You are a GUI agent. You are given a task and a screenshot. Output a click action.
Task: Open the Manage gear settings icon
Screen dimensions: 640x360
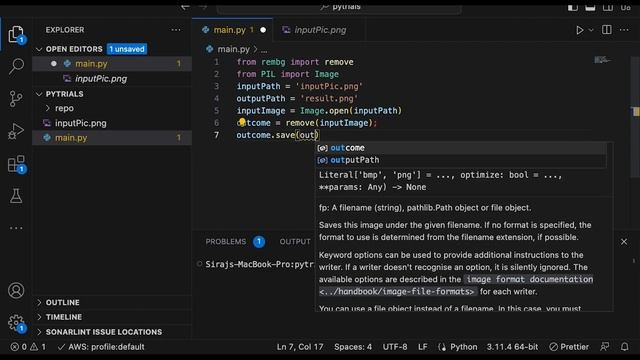(x=16, y=322)
